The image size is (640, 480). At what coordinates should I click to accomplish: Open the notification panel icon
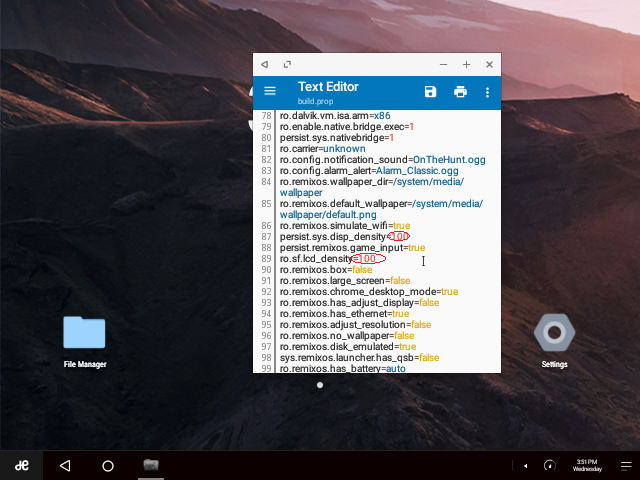624,466
